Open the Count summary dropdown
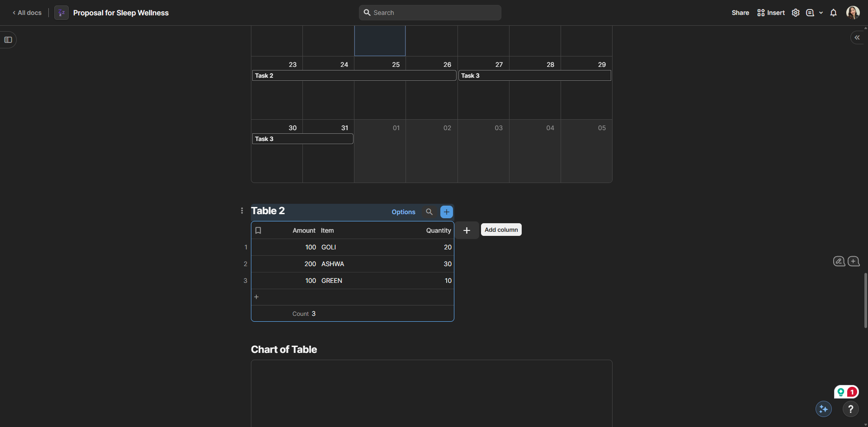Viewport: 868px width, 427px height. [304, 314]
